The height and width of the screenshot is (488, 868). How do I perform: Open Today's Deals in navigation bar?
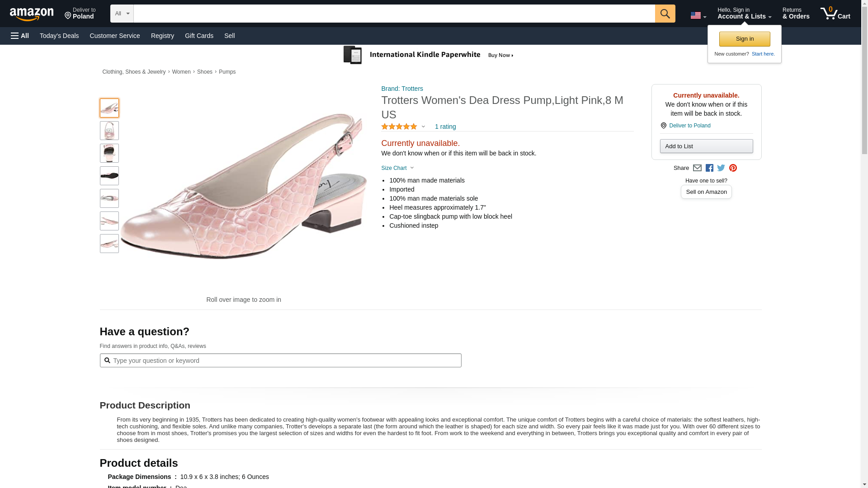(x=59, y=36)
